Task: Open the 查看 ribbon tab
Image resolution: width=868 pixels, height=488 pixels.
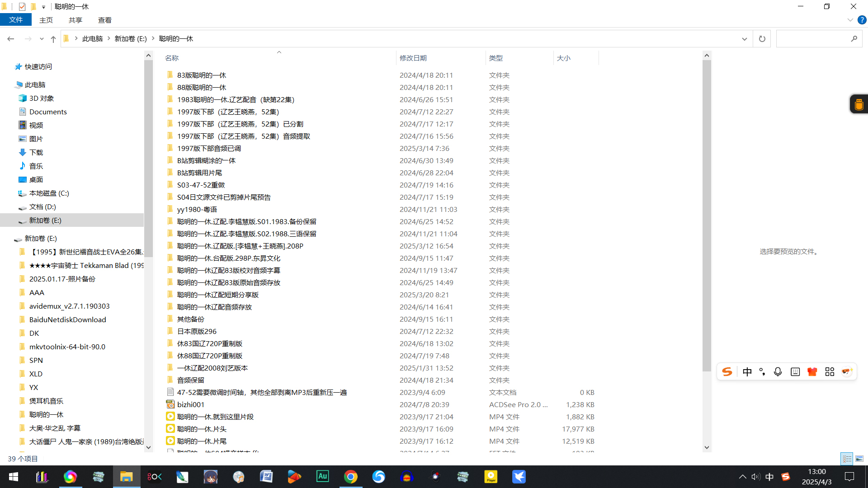Action: pos(104,20)
